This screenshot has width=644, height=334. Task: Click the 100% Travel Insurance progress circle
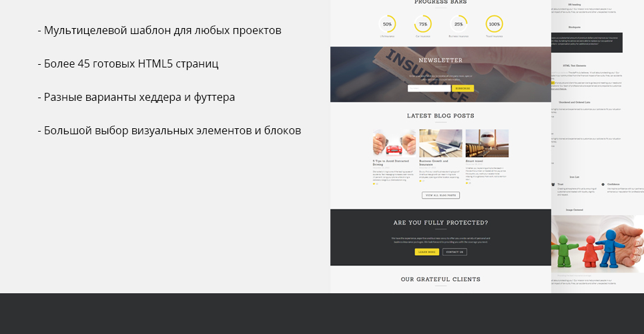495,24
